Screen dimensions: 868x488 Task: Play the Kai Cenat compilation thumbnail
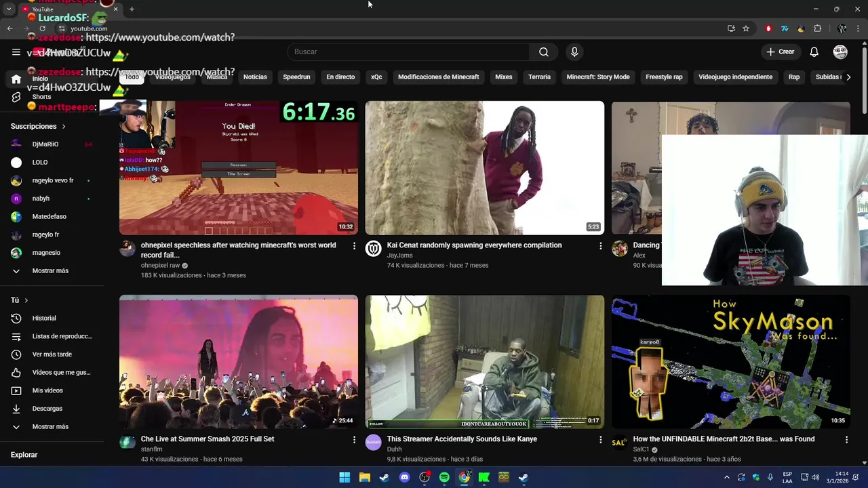tap(484, 167)
